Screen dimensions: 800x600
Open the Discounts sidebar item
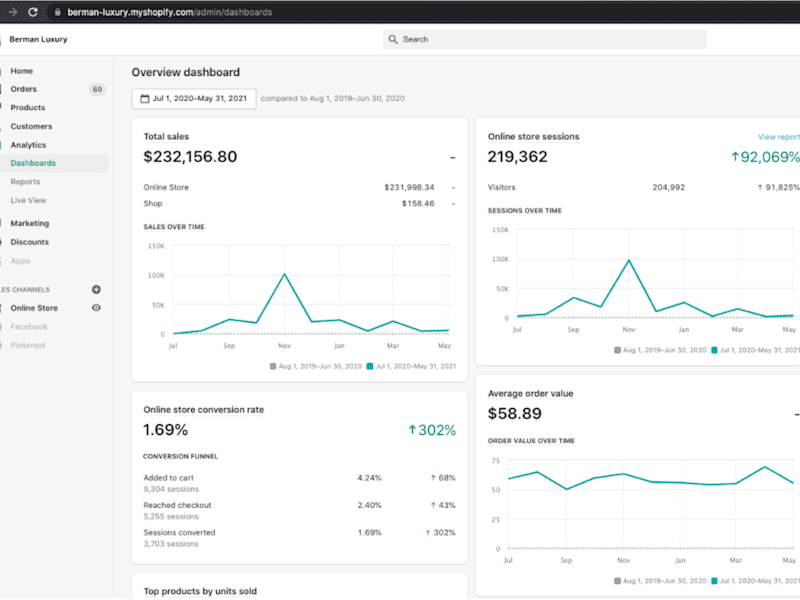coord(30,242)
